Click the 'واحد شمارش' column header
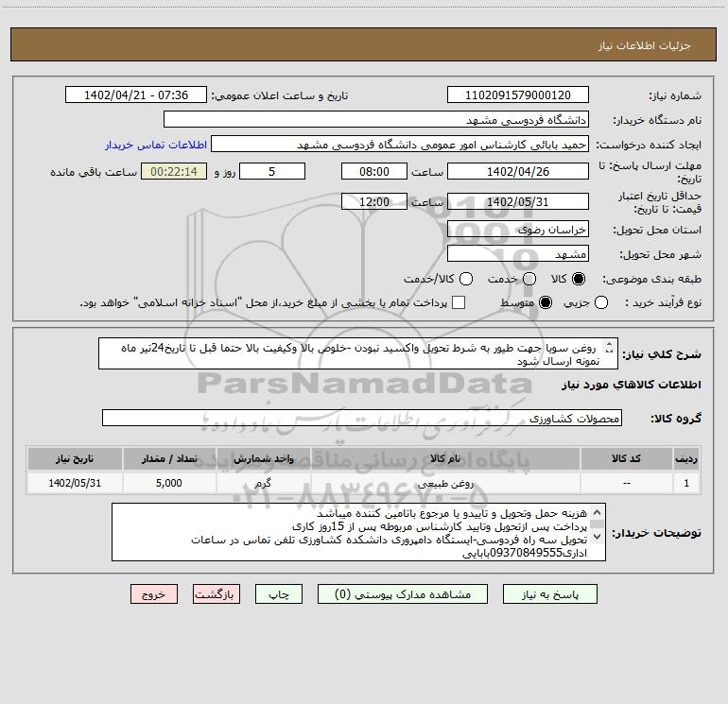 263,458
